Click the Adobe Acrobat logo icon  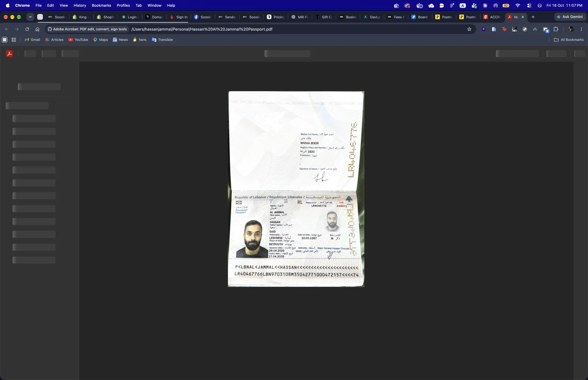(9, 54)
